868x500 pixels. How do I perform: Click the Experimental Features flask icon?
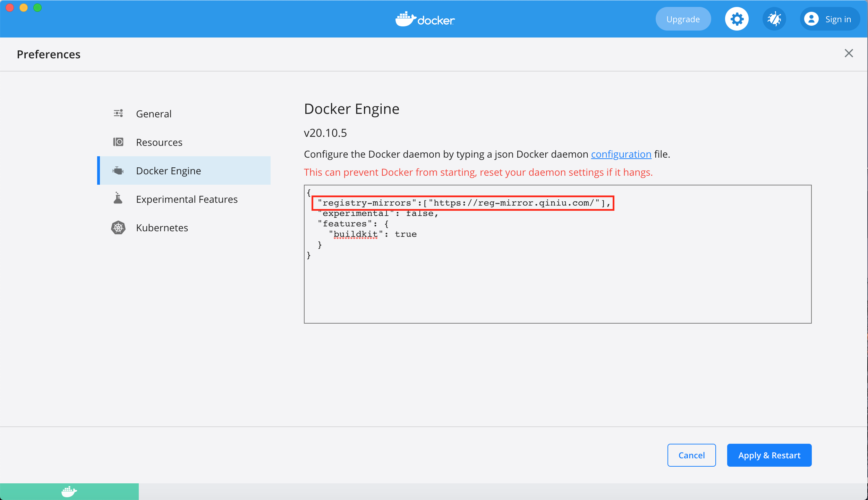click(118, 198)
